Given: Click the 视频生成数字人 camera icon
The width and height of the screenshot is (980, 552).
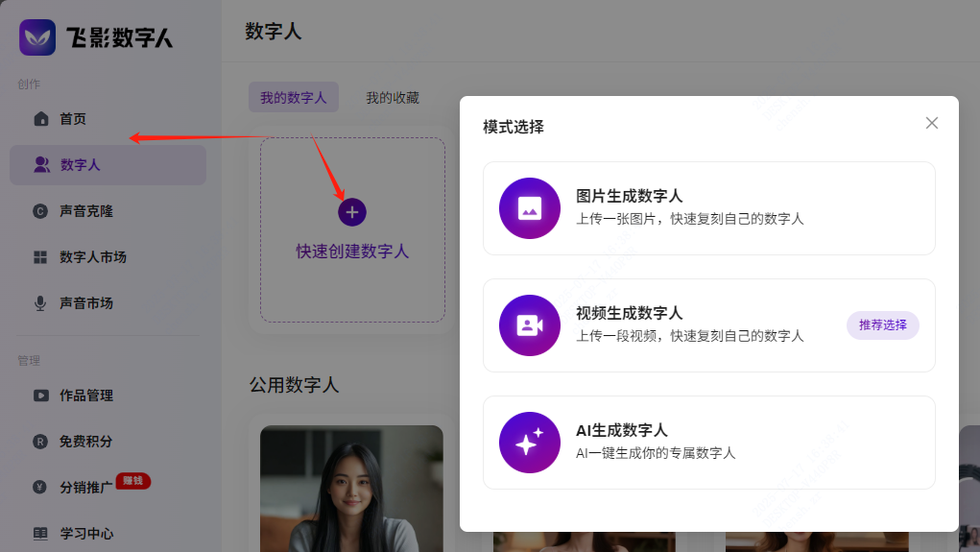Looking at the screenshot, I should click(530, 325).
